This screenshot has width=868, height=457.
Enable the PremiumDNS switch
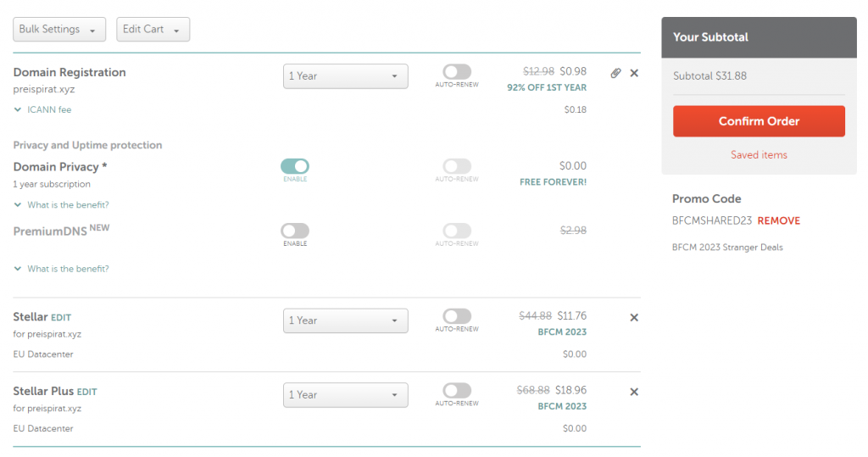[295, 231]
